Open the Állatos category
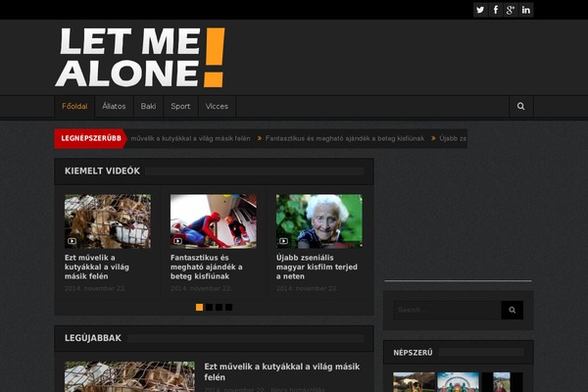 point(114,106)
